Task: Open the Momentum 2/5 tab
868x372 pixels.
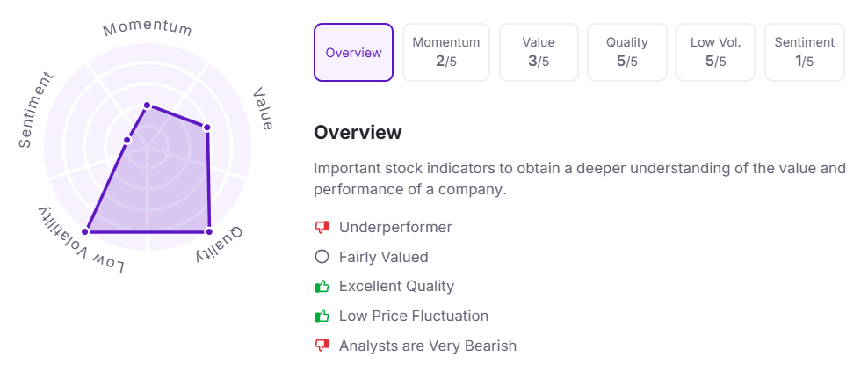Action: pos(446,53)
